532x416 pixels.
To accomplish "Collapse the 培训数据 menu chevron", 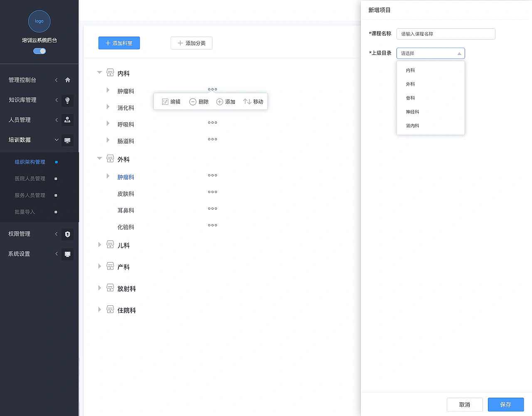I will click(57, 140).
